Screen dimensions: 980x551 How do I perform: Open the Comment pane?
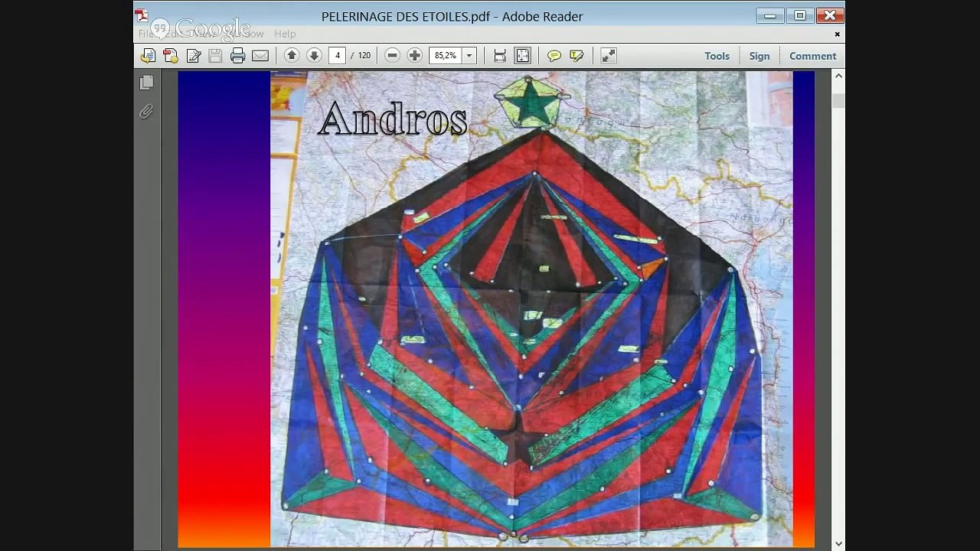point(812,56)
